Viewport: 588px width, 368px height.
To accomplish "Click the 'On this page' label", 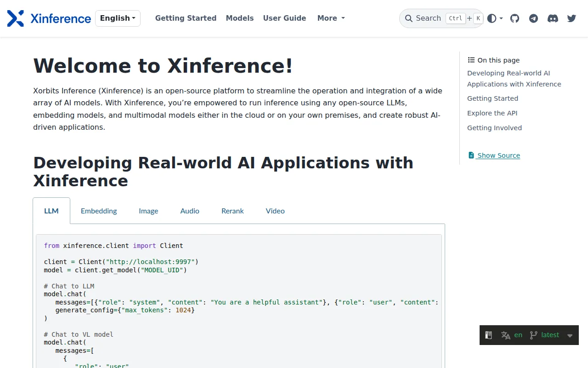I will (x=498, y=60).
